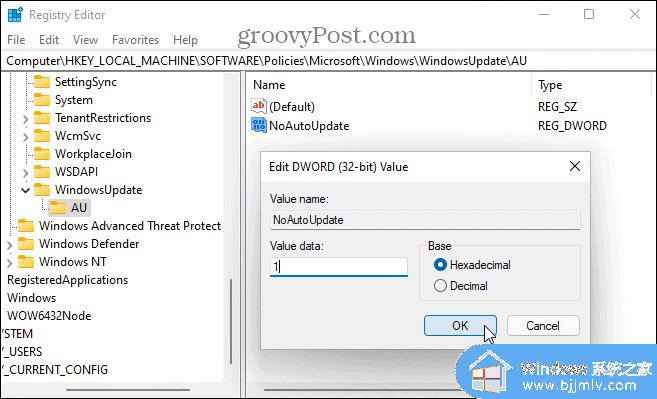The width and height of the screenshot is (657, 399).
Task: Click Windows Advanced Threat Protection folder icon
Action: [26, 226]
